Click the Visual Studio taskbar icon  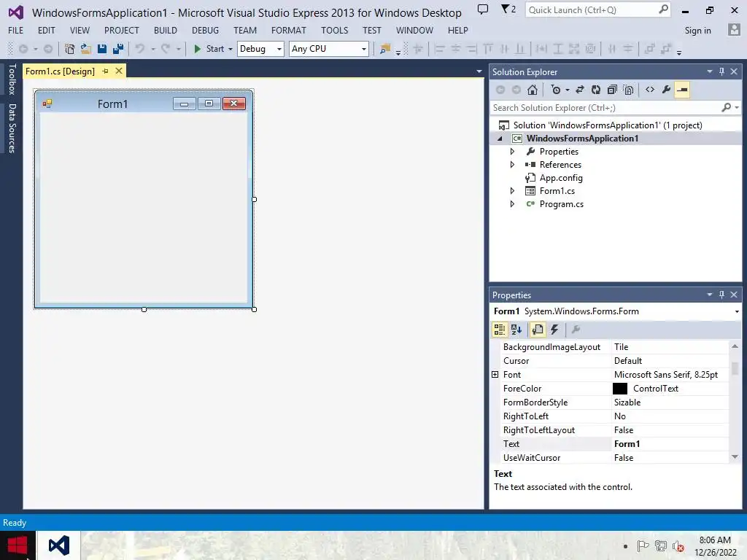pos(59,545)
